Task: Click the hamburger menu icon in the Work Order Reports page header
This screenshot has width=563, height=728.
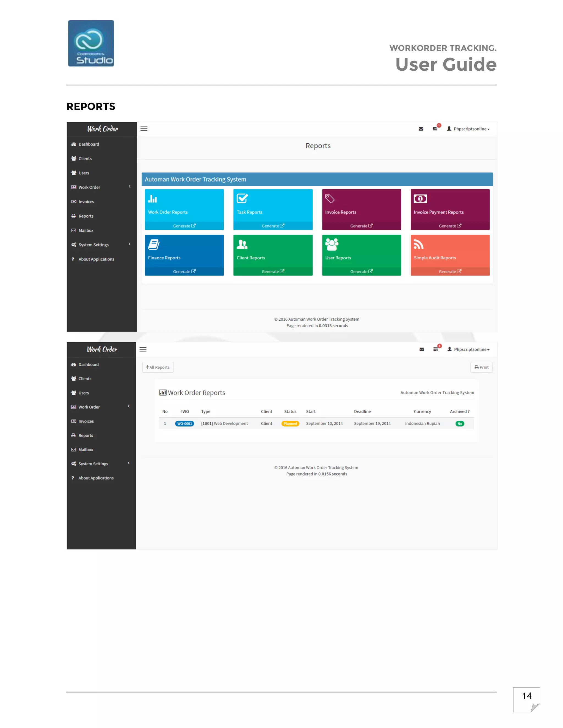Action: pos(143,349)
